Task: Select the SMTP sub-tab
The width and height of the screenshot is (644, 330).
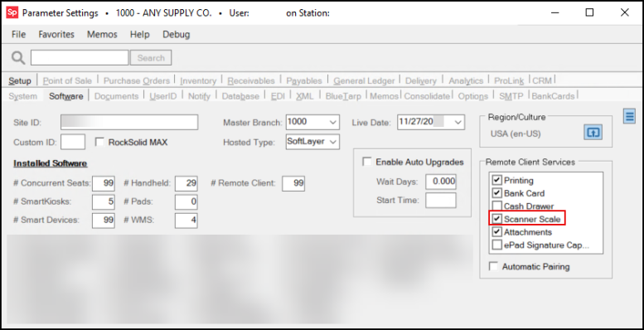Action: point(511,96)
